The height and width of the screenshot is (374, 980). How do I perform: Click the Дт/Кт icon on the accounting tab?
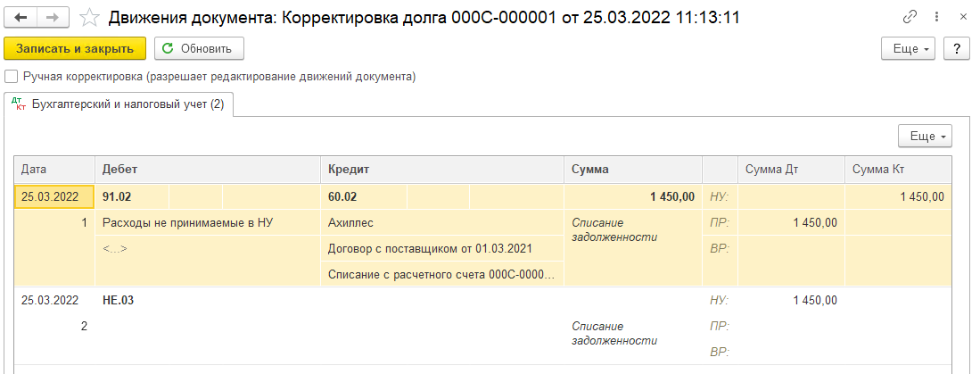(x=20, y=104)
